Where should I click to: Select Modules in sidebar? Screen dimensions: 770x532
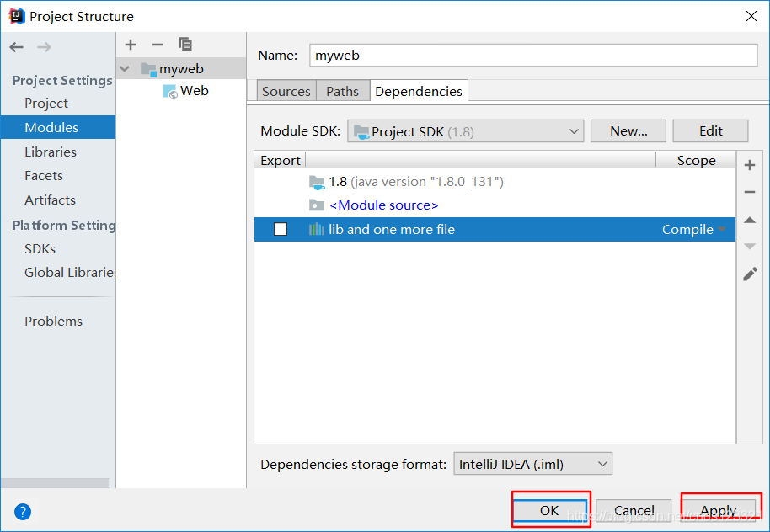coord(58,128)
